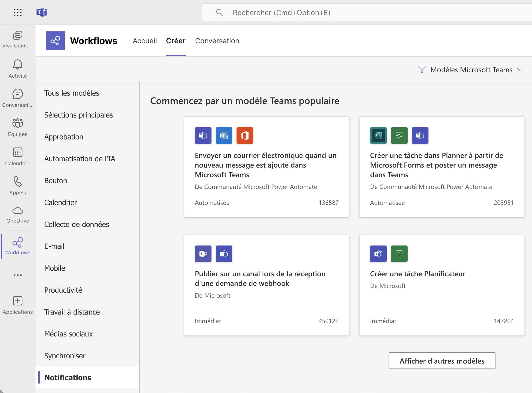The image size is (532, 393).
Task: Click Outlook icon on email template card
Action: pos(224,136)
